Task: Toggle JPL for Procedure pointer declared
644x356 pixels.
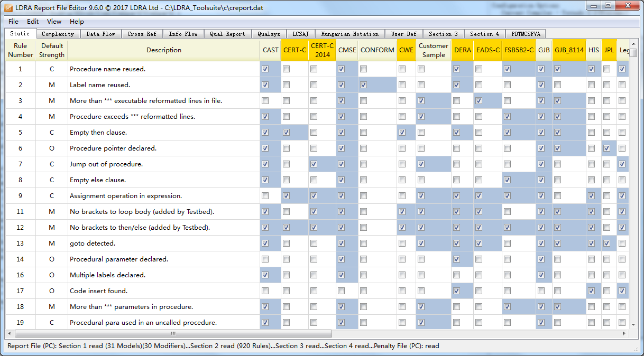Action: 606,148
